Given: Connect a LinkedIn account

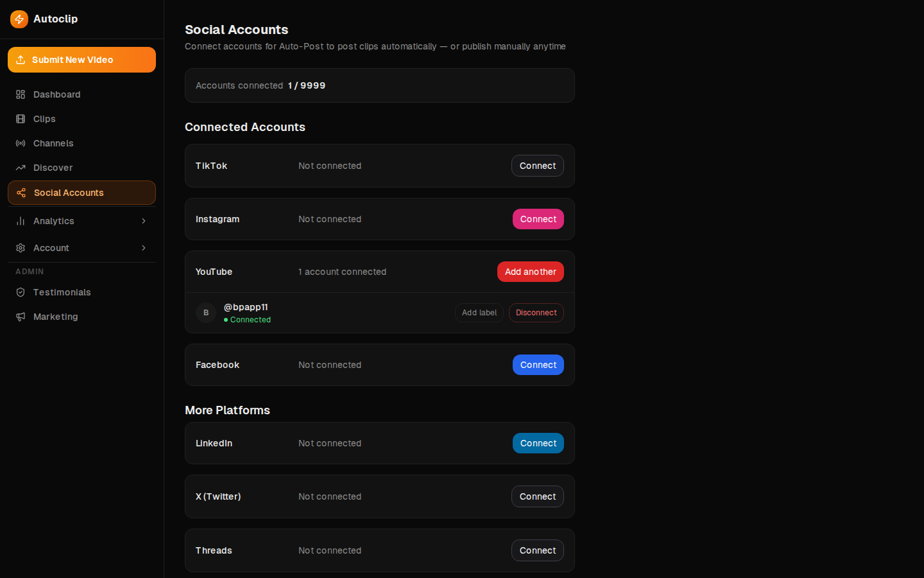Looking at the screenshot, I should [x=538, y=443].
